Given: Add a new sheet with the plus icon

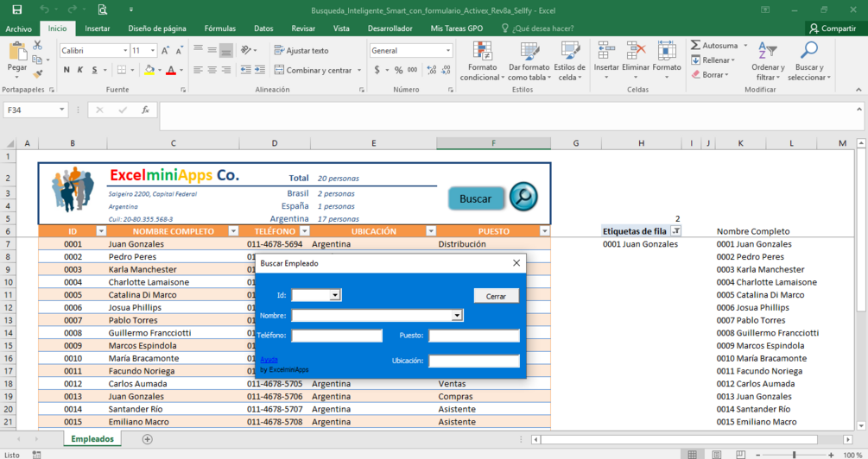Looking at the screenshot, I should click(147, 439).
